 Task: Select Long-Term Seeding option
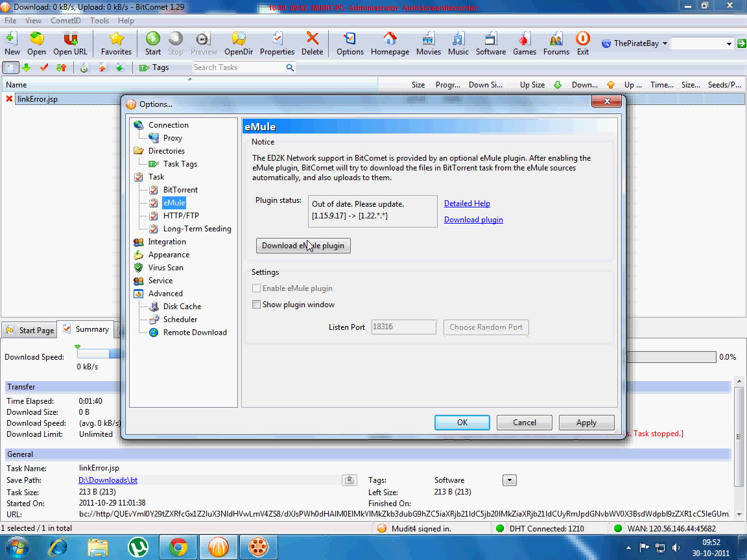tap(197, 229)
